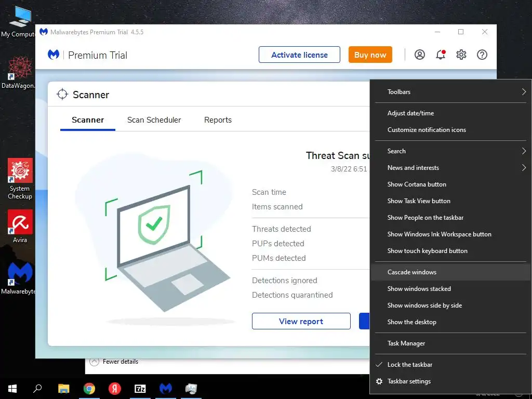Image resolution: width=532 pixels, height=399 pixels.
Task: Select Adjust date/time
Action: pyautogui.click(x=450, y=113)
